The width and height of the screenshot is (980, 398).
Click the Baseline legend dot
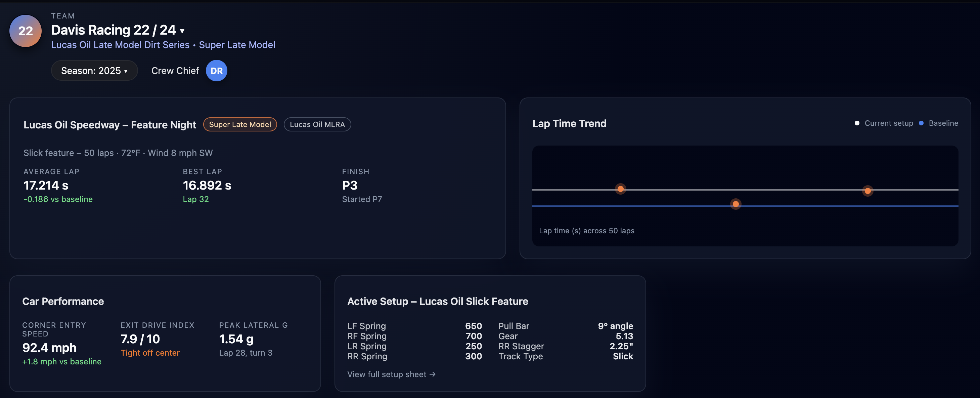921,123
